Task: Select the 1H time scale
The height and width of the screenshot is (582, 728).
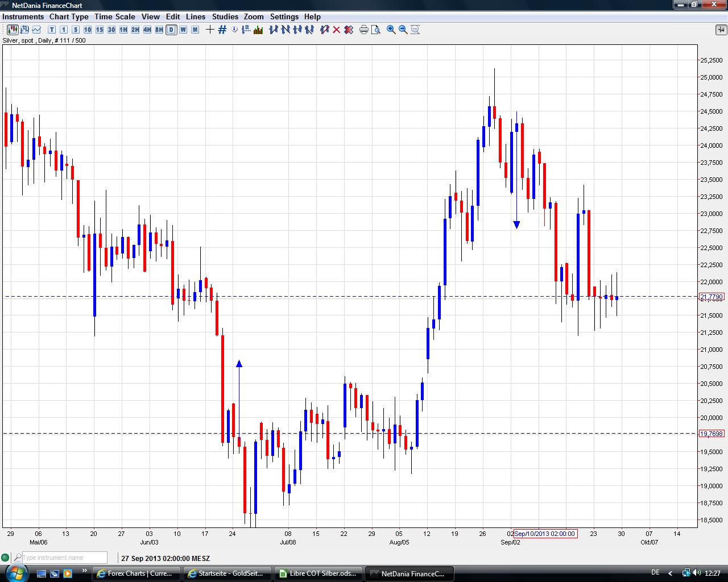Action: coord(123,30)
